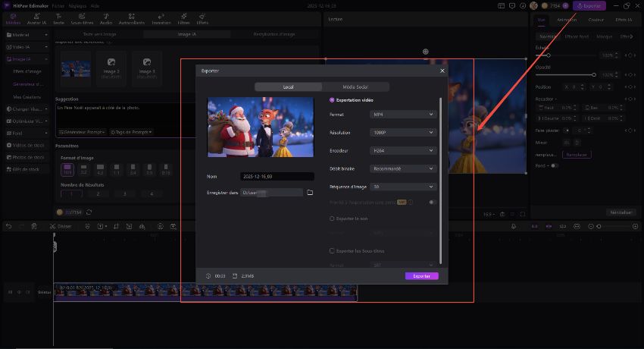Switch to the Média Social export tab
The width and height of the screenshot is (644, 349).
click(x=355, y=86)
